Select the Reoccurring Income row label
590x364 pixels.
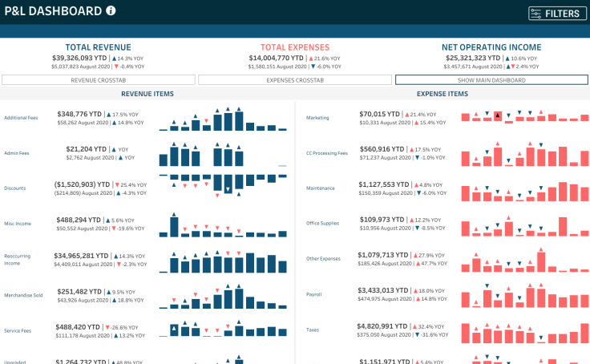tap(17, 259)
